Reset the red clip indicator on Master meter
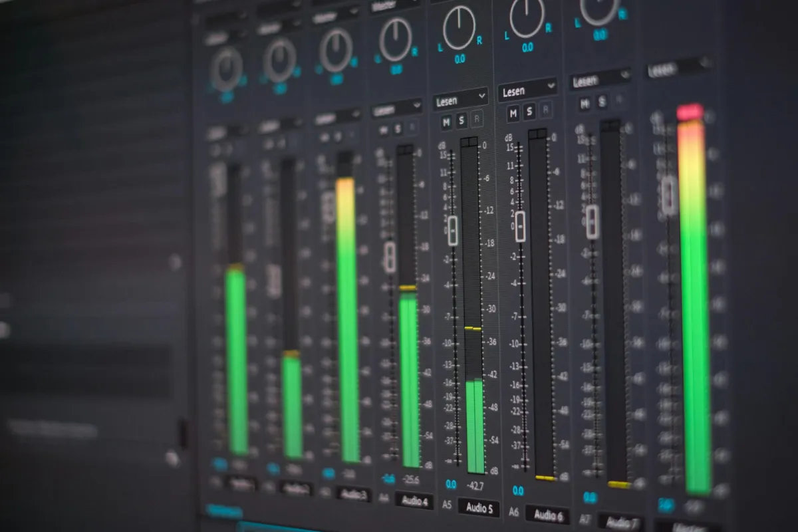The height and width of the screenshot is (532, 798). click(690, 112)
